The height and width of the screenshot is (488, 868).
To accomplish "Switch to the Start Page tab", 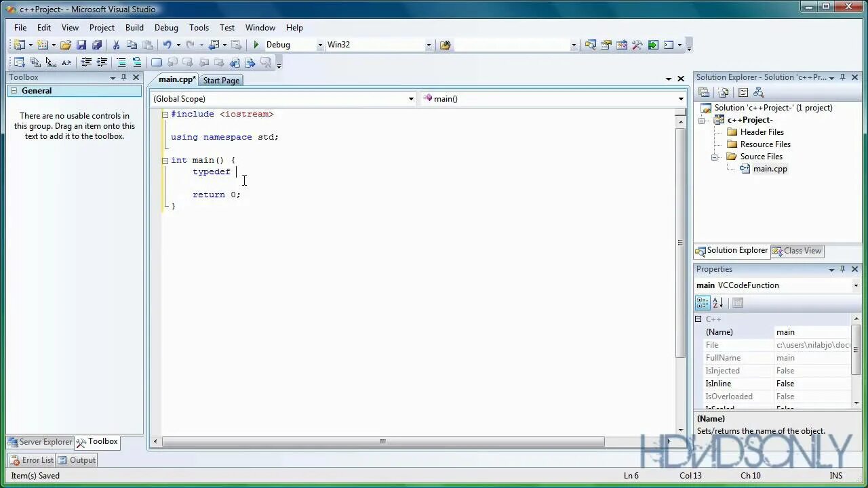I will [221, 80].
